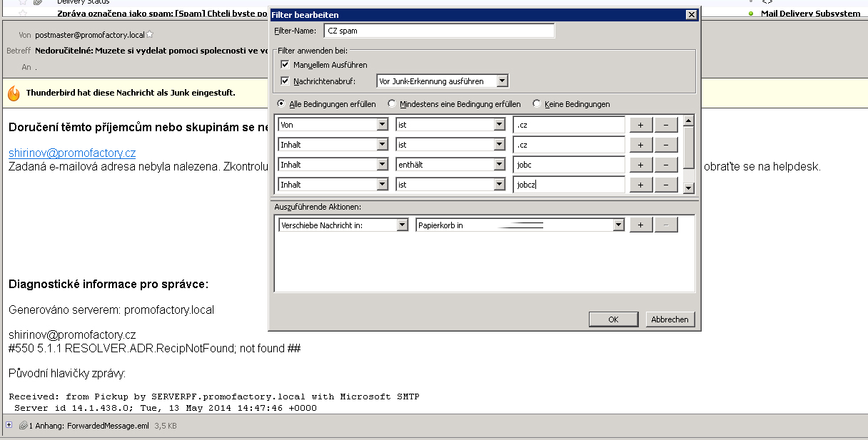The height and width of the screenshot is (440, 868).
Task: Open 'Vor Junk-Erkennung ausführen' dropdown
Action: point(502,81)
